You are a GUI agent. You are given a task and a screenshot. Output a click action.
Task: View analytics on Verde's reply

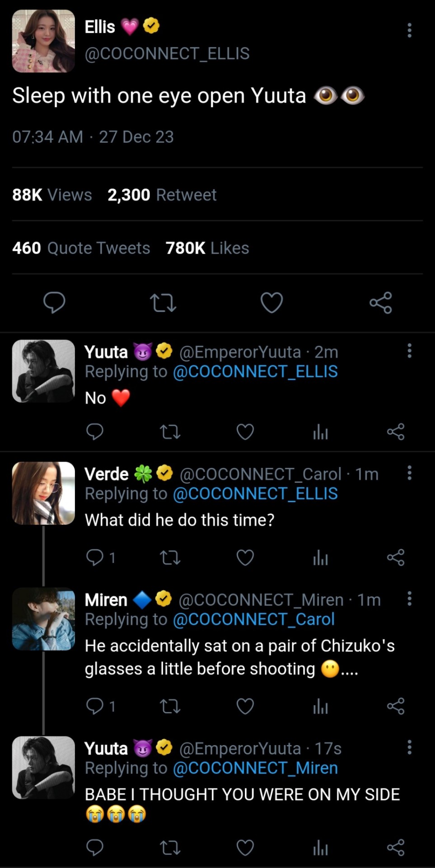tap(320, 557)
